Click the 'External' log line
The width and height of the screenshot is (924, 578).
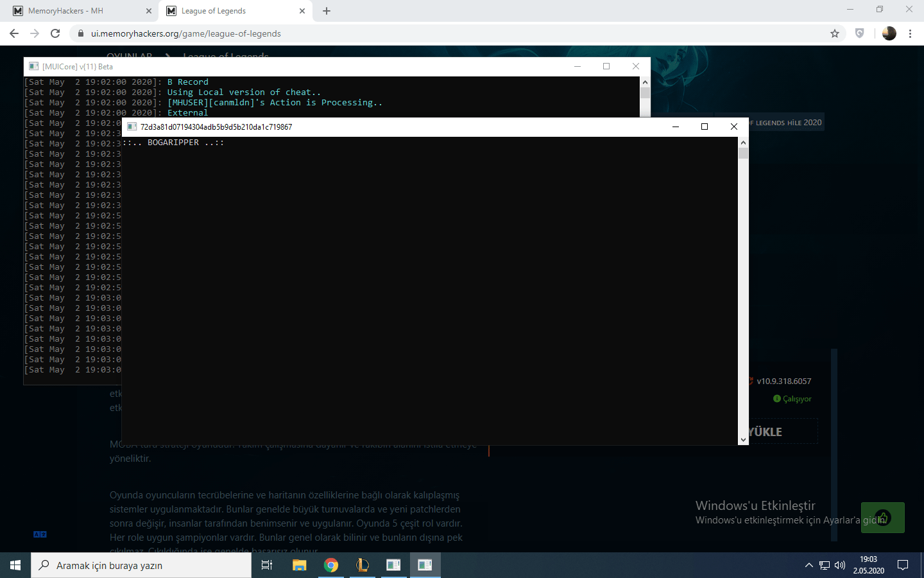(x=188, y=113)
